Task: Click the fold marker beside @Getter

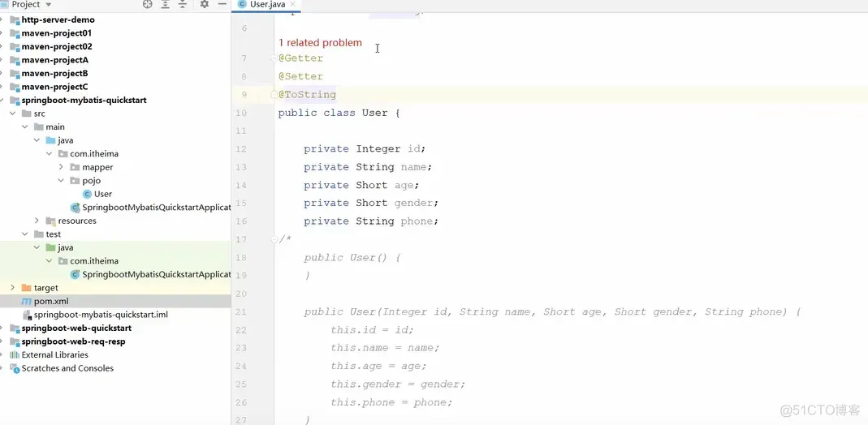Action: [x=274, y=58]
